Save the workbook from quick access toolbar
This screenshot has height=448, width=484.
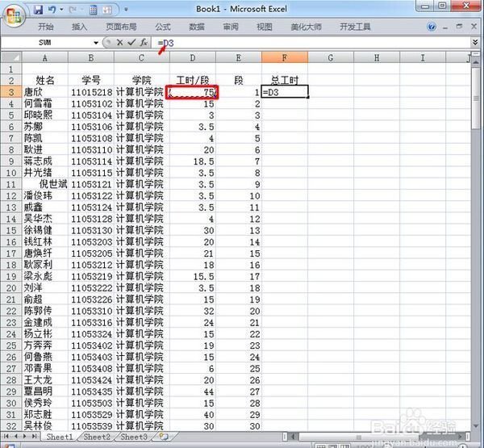click(38, 10)
